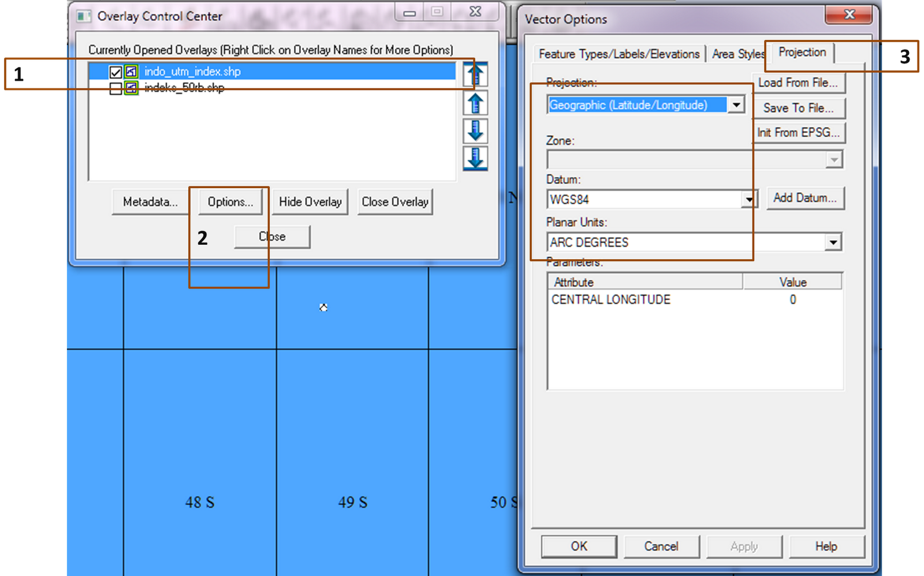Enable the indeks_50rb.shp overlay checkbox
924x576 pixels.
[x=115, y=88]
